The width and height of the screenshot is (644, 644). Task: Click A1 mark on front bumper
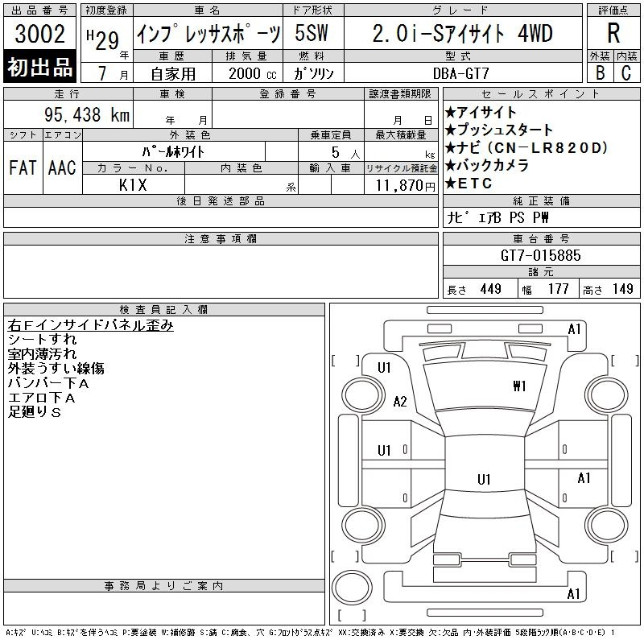pos(574,329)
